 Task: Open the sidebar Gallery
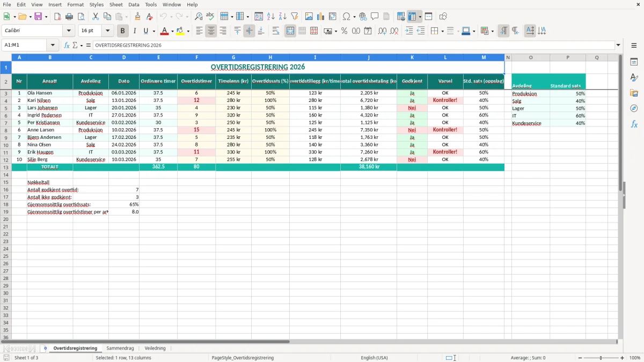pos(634,93)
